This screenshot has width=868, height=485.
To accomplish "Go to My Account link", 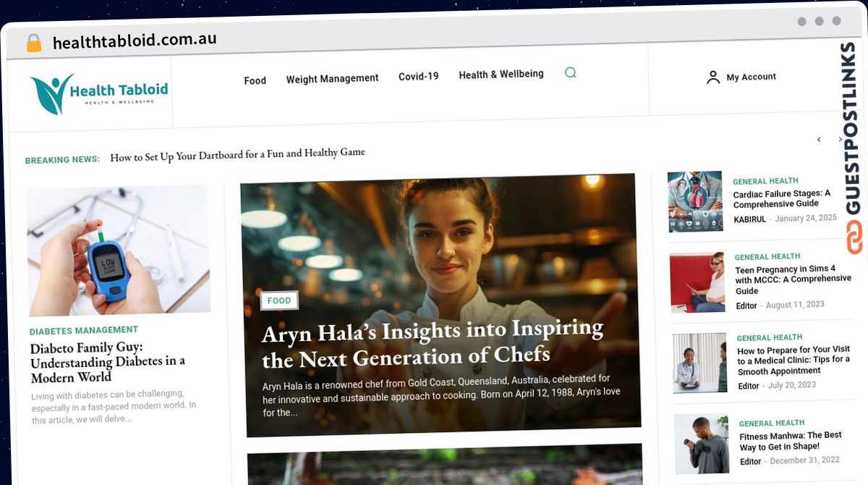I will pos(751,77).
